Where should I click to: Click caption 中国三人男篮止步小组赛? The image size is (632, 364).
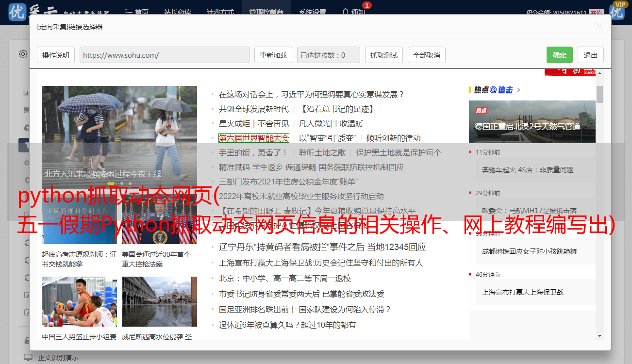(x=79, y=337)
